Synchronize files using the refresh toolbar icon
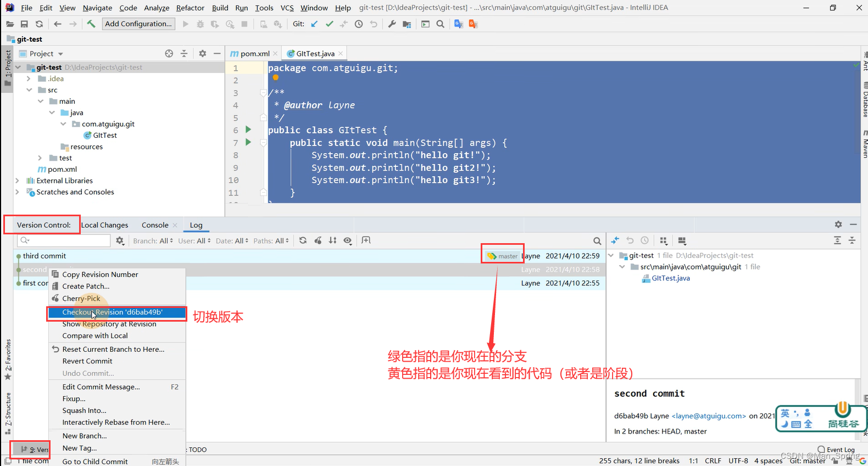 [x=39, y=24]
